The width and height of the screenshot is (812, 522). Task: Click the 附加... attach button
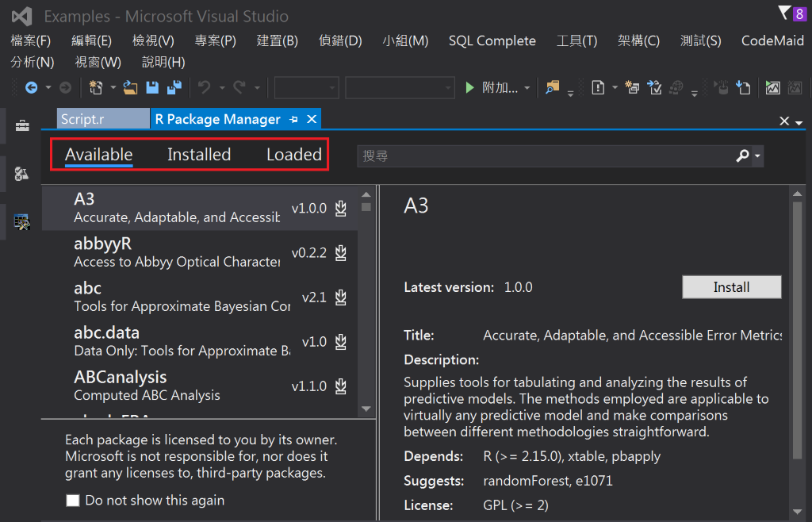pyautogui.click(x=500, y=88)
